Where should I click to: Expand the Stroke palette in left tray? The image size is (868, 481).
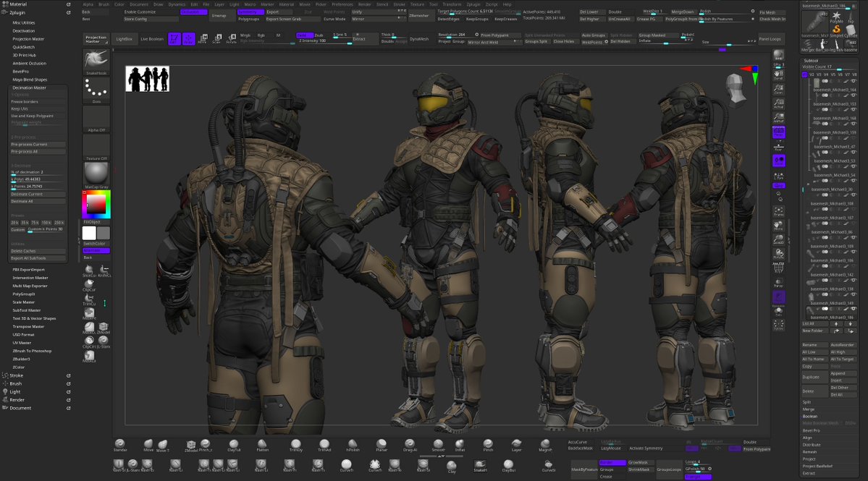tap(16, 375)
